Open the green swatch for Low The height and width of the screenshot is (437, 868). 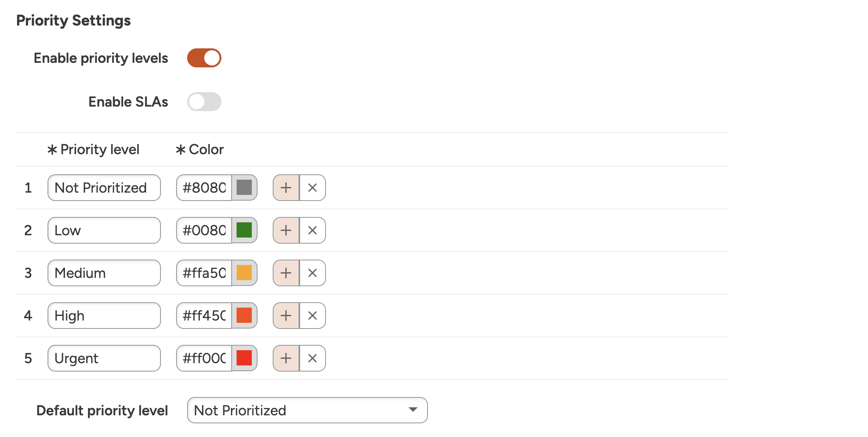(x=244, y=230)
